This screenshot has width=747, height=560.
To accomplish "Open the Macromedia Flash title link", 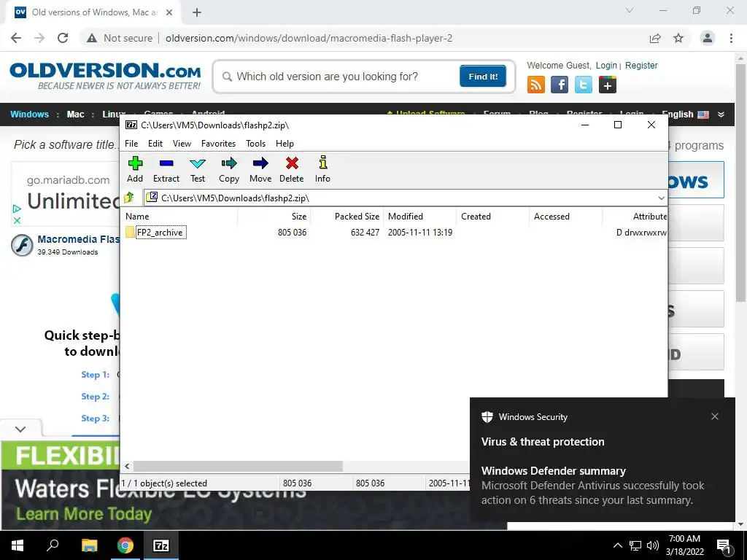I will (x=78, y=239).
